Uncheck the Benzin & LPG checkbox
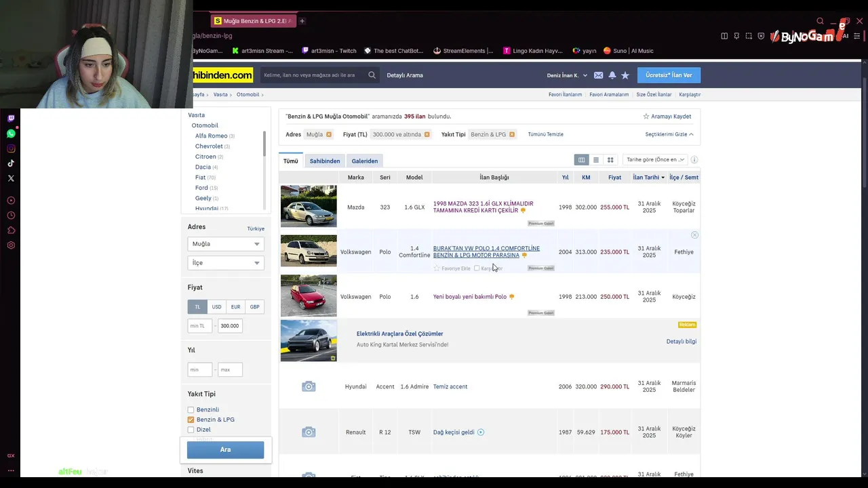 (191, 420)
